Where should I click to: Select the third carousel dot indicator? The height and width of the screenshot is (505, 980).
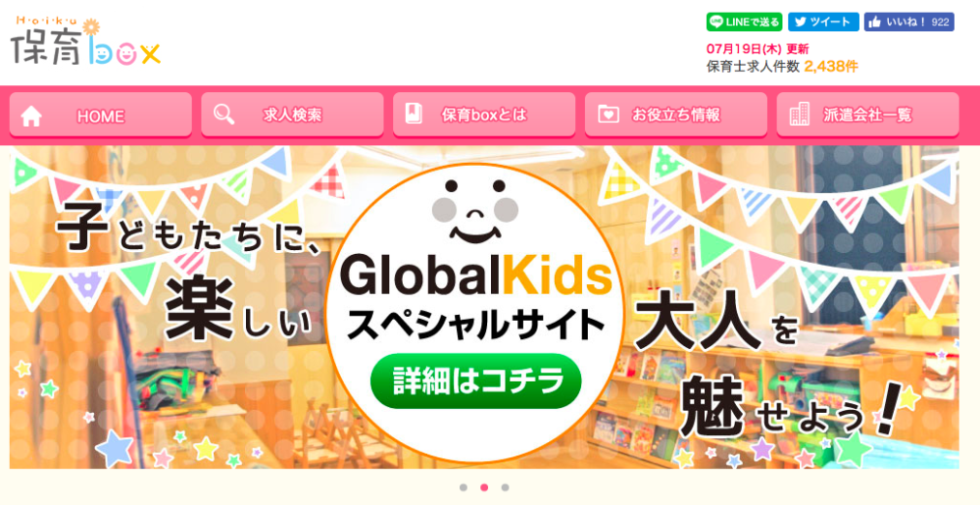point(505,487)
